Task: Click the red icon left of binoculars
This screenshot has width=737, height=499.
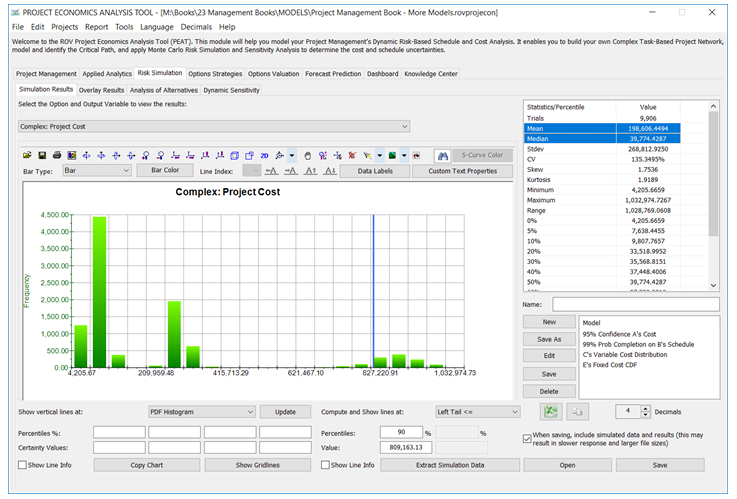Action: (x=416, y=156)
